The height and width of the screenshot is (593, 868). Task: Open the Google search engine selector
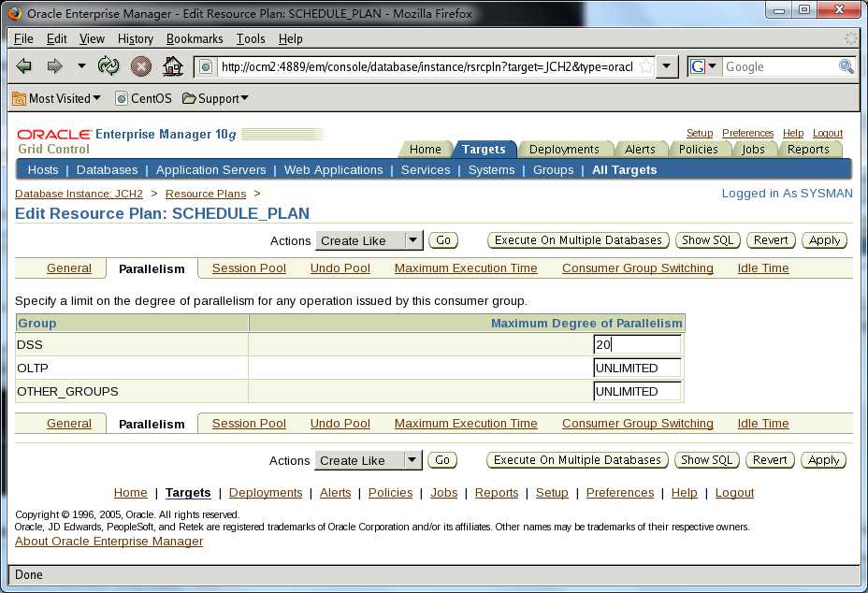[703, 66]
